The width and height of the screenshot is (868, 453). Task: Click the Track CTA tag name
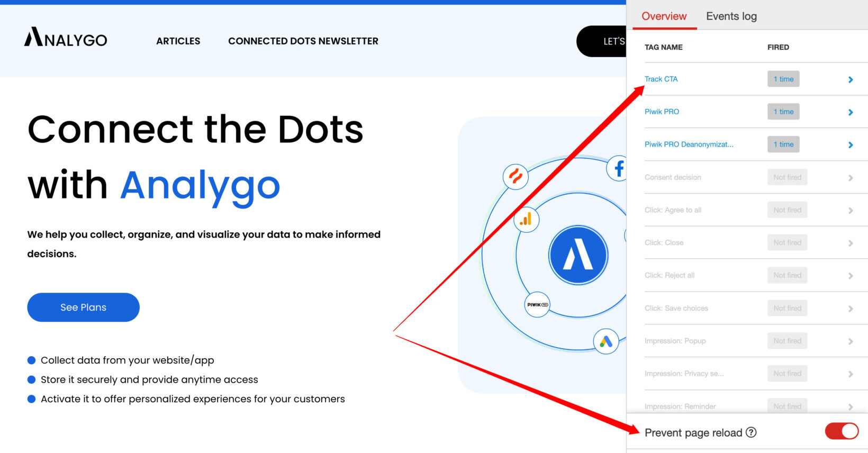[661, 79]
